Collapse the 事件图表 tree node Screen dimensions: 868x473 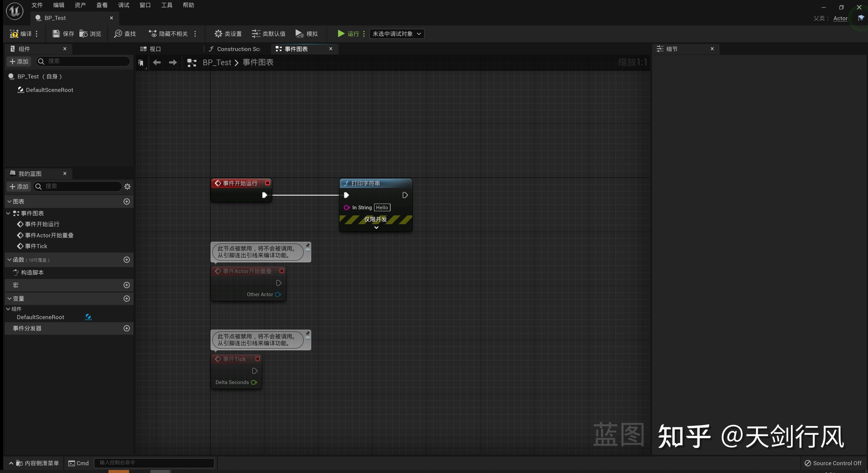coord(8,213)
